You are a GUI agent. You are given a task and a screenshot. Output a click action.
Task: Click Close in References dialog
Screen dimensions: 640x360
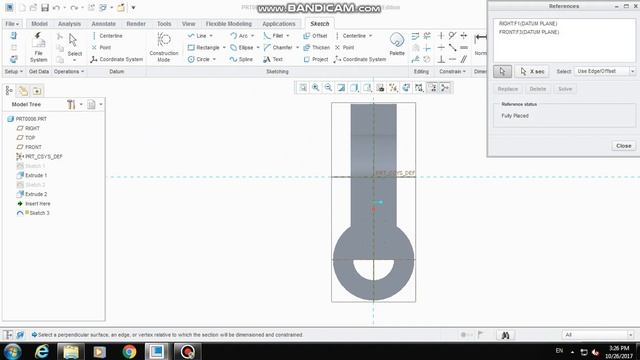click(624, 146)
